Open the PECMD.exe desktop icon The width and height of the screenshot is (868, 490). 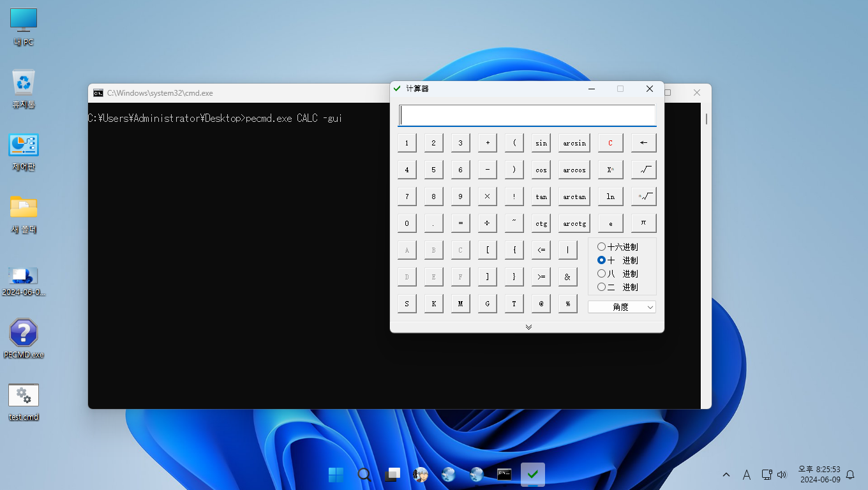click(x=24, y=339)
